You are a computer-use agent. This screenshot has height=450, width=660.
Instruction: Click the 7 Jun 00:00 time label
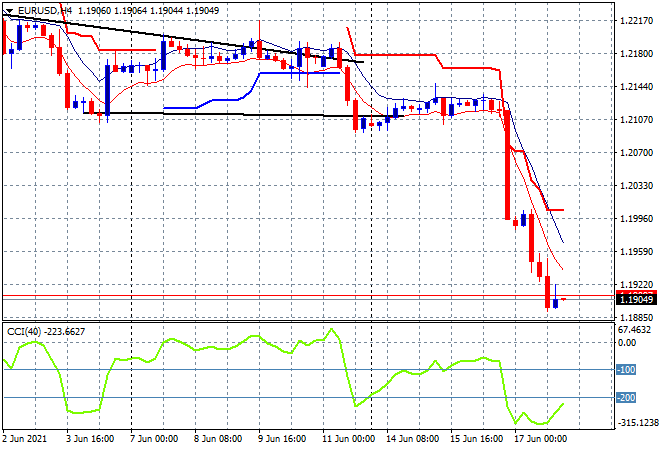[154, 439]
